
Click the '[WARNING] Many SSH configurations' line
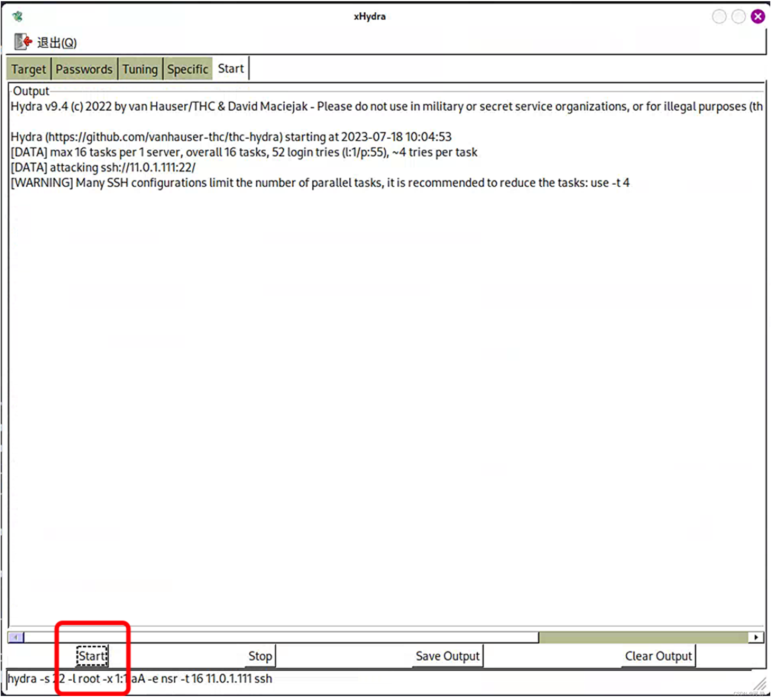click(320, 183)
